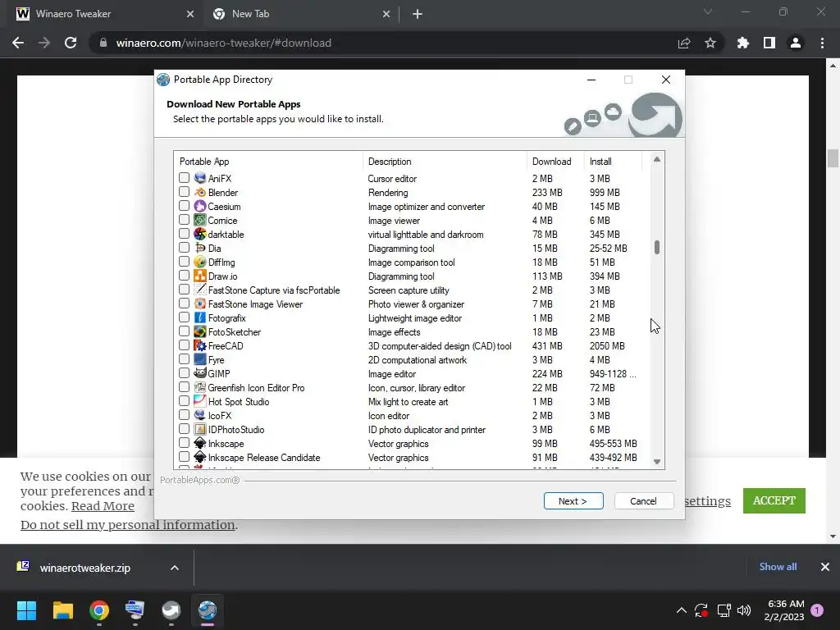The image size is (840, 630).
Task: Click Do not sell my personal information
Action: tap(127, 525)
